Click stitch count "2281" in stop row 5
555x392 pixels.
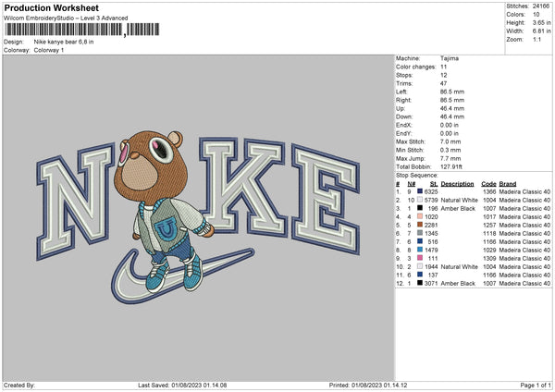[x=431, y=225]
